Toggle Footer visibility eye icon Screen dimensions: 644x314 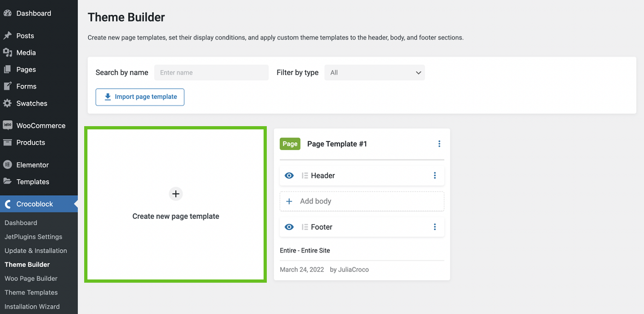click(x=289, y=227)
